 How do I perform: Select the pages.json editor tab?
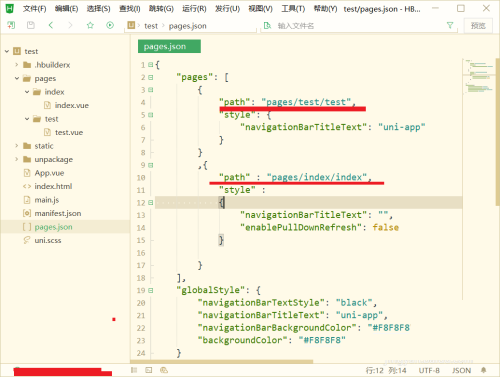click(169, 46)
